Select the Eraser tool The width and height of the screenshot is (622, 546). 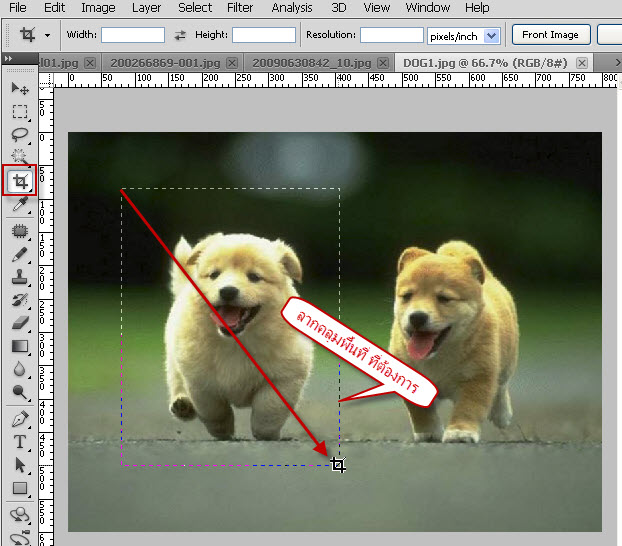(20, 323)
